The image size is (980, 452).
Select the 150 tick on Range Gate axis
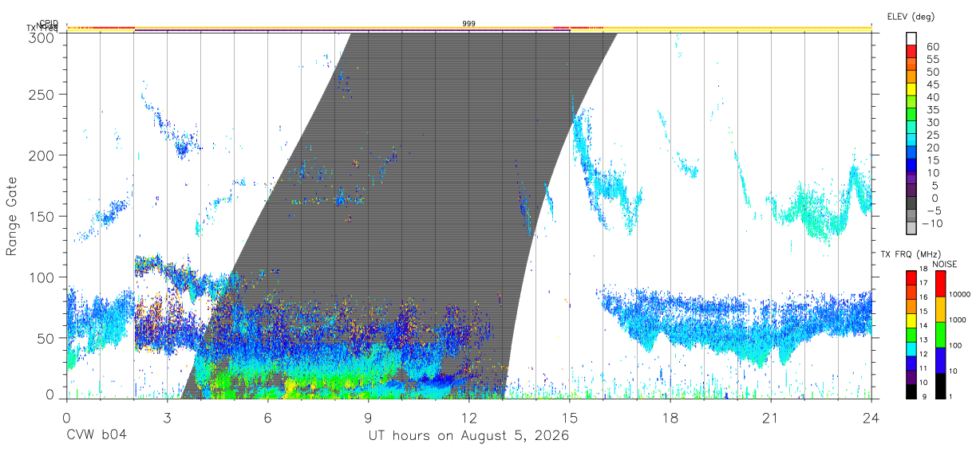[41, 216]
